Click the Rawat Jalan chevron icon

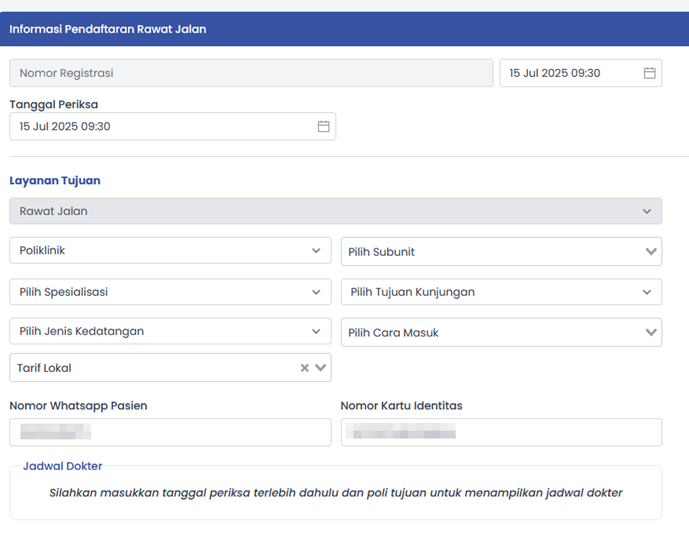(647, 211)
